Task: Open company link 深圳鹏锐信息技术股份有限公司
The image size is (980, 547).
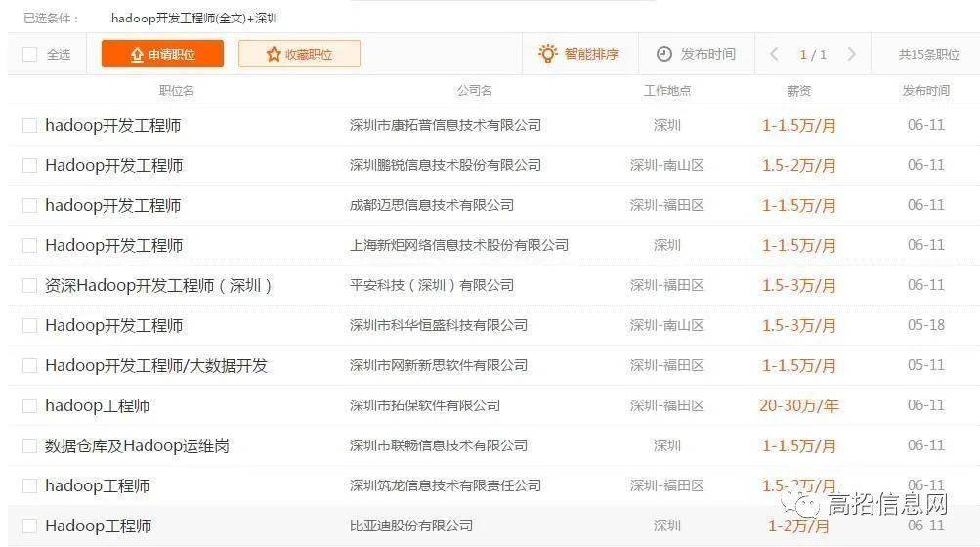Action: (445, 165)
